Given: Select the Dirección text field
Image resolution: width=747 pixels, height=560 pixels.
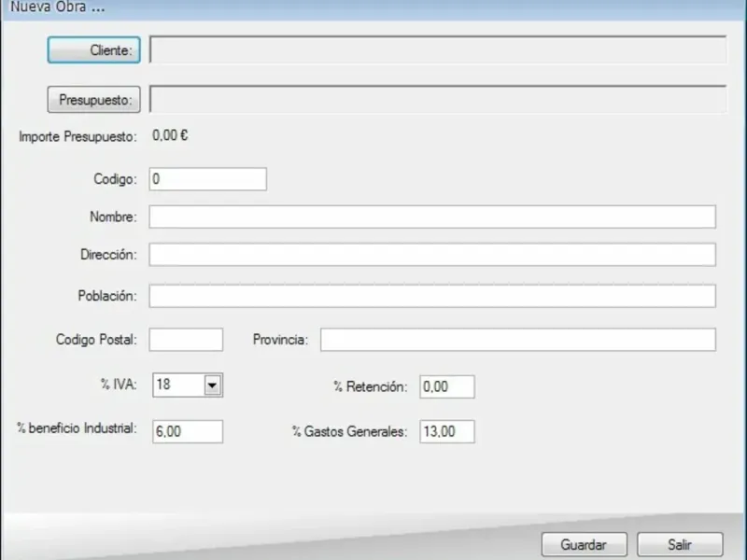Looking at the screenshot, I should pos(432,254).
